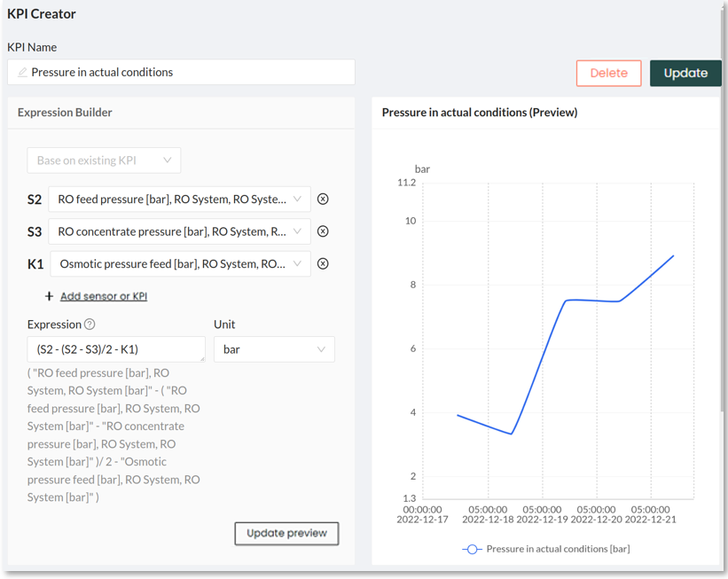Click the Expression formula input box
728x579 pixels.
[x=116, y=349]
